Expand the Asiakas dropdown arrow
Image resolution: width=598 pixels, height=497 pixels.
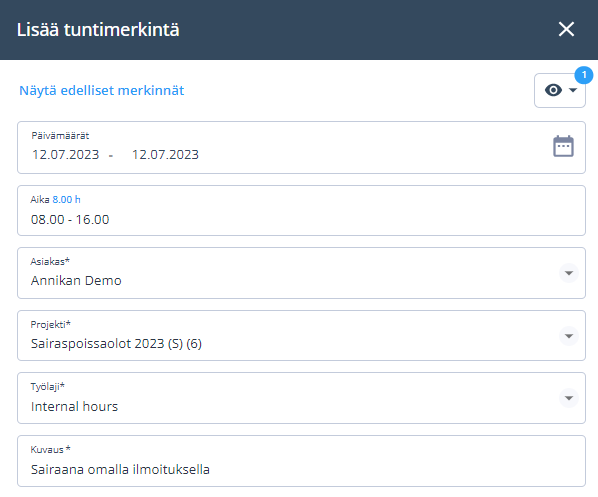569,273
